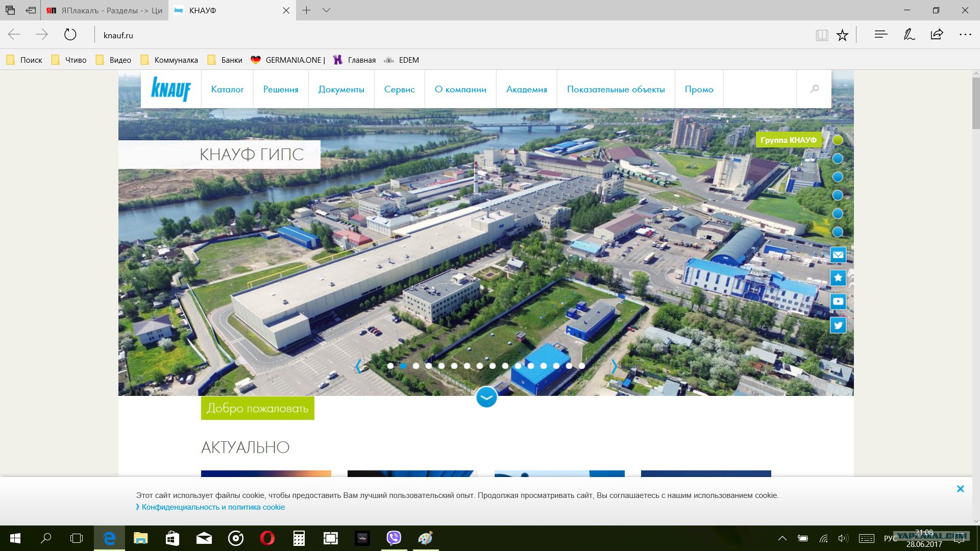The width and height of the screenshot is (980, 551).
Task: Dismiss the cookie notice with X
Action: 961,489
